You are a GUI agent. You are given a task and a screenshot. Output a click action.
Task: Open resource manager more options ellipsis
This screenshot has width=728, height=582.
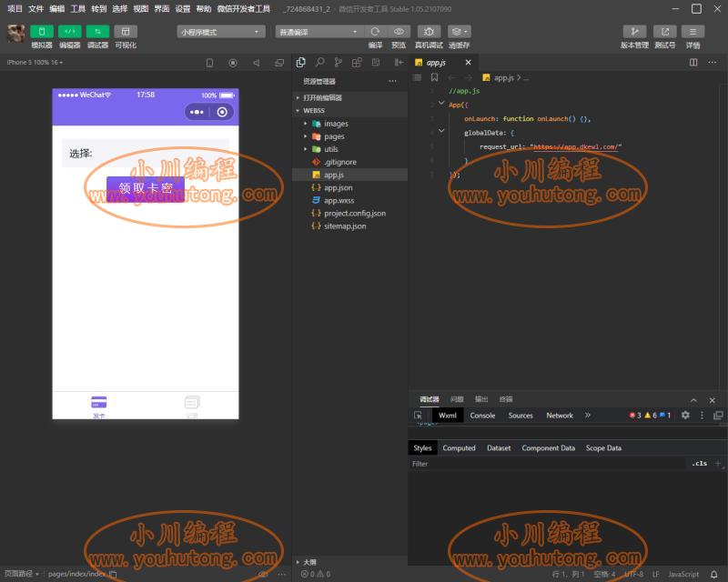(393, 81)
